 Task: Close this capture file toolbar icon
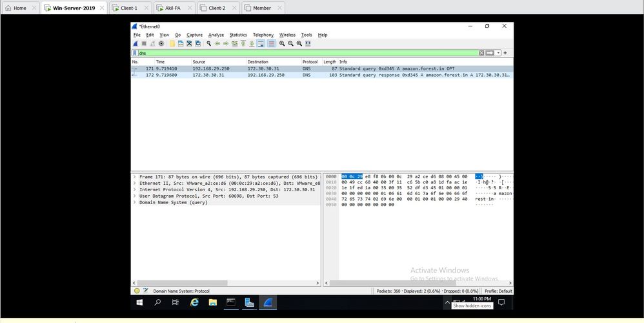[x=189, y=43]
